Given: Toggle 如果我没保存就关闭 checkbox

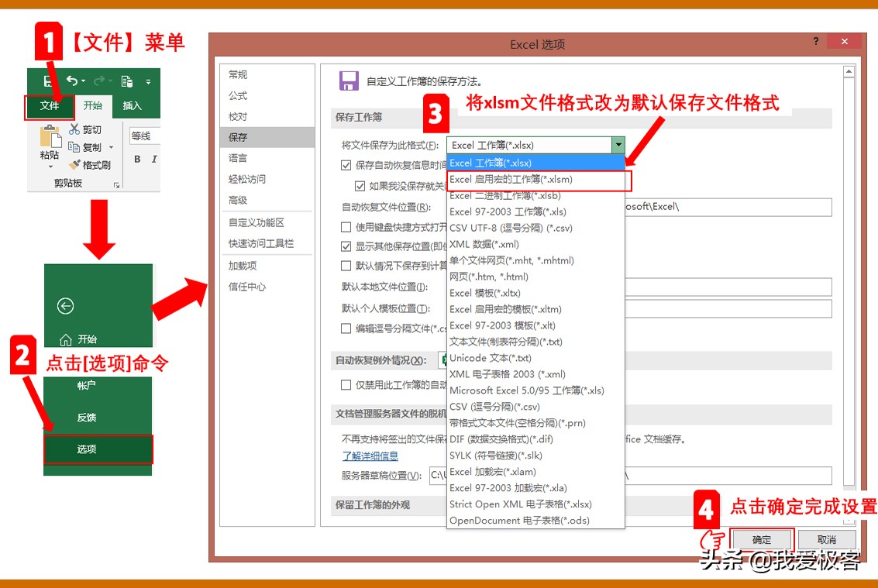Looking at the screenshot, I should [x=360, y=186].
